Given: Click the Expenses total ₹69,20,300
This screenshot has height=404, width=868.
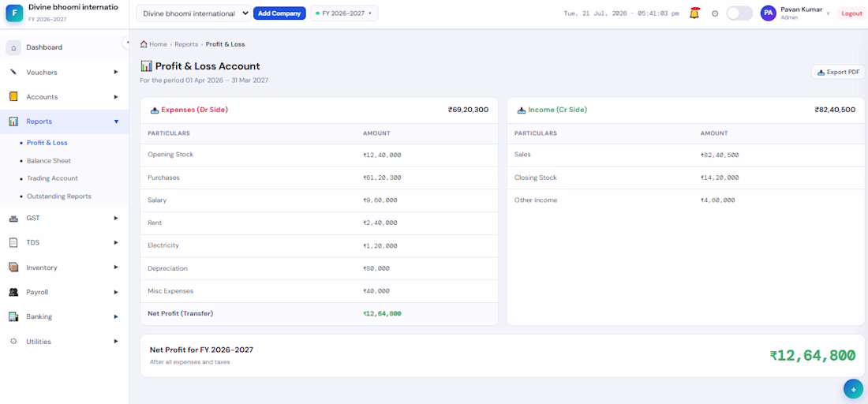Looking at the screenshot, I should 468,110.
